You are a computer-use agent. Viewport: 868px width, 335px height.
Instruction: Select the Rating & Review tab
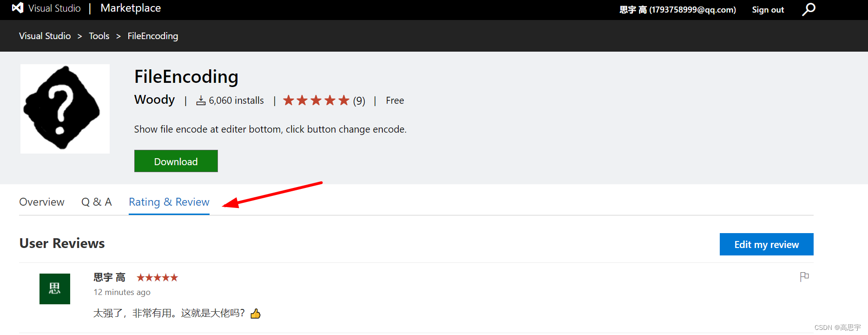(169, 202)
